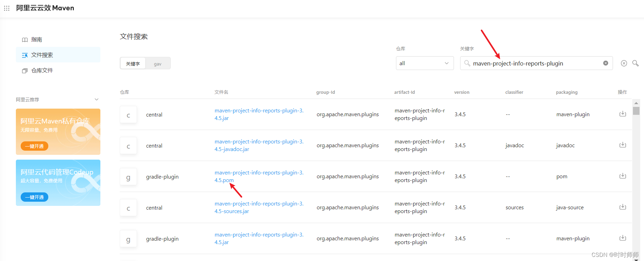Click the 'javadoc' classifier cell
The width and height of the screenshot is (644, 261).
tap(515, 145)
